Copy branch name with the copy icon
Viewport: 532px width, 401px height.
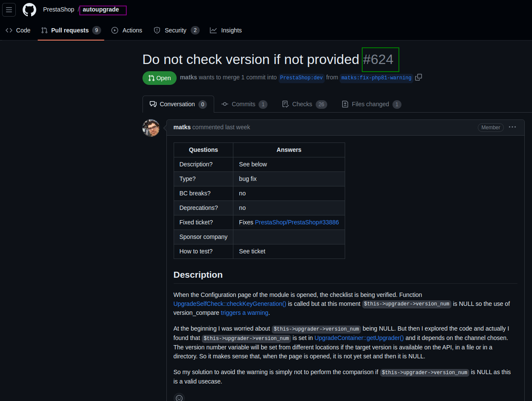point(419,77)
